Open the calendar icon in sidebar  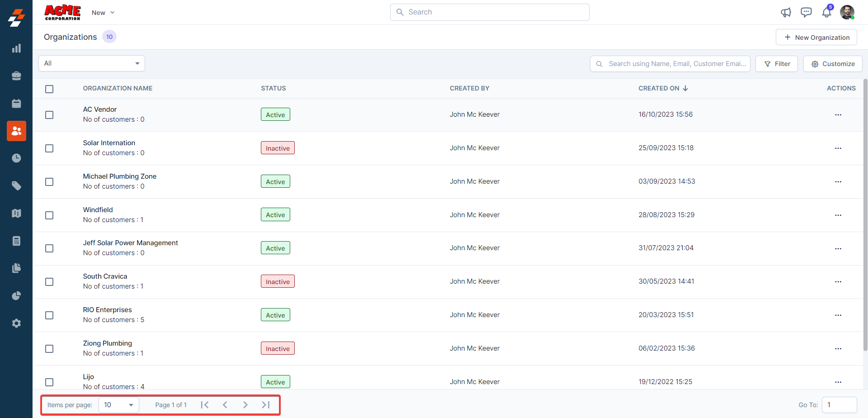coord(16,104)
